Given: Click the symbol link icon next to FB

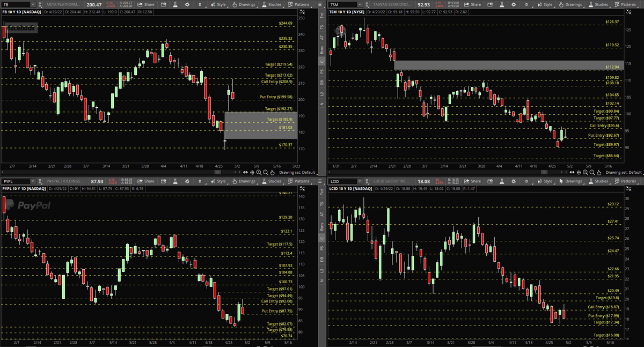Looking at the screenshot, I should click(x=40, y=4).
